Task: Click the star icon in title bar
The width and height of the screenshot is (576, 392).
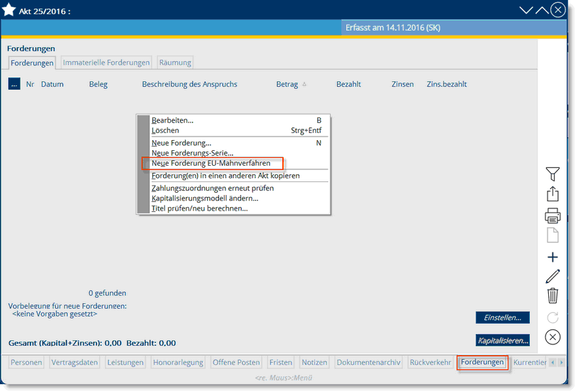Action: [x=9, y=11]
